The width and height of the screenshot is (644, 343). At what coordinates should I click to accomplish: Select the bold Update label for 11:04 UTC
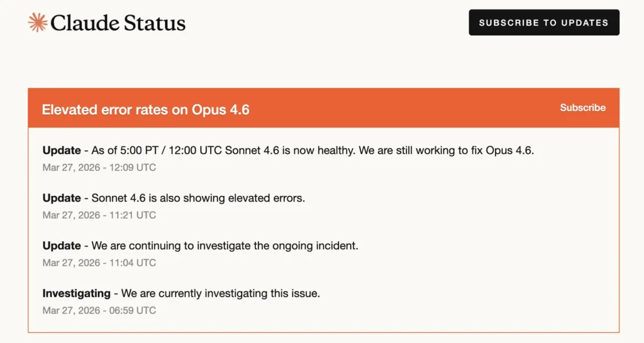coord(62,246)
